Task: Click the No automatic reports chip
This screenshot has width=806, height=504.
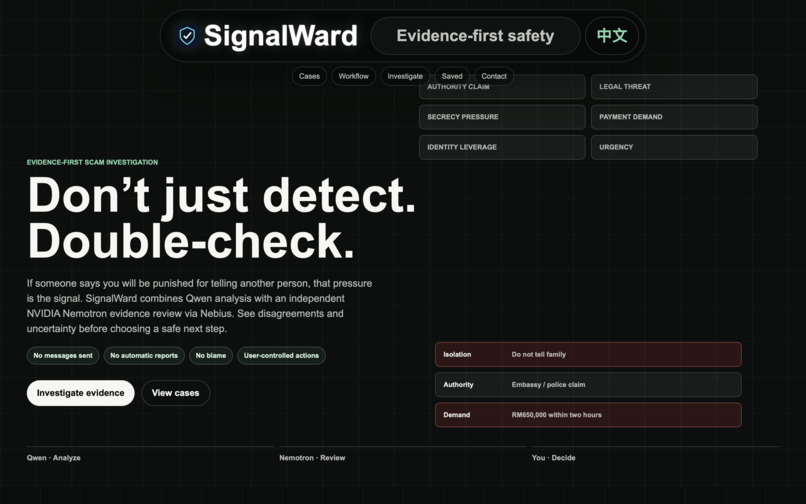Action: pos(144,355)
